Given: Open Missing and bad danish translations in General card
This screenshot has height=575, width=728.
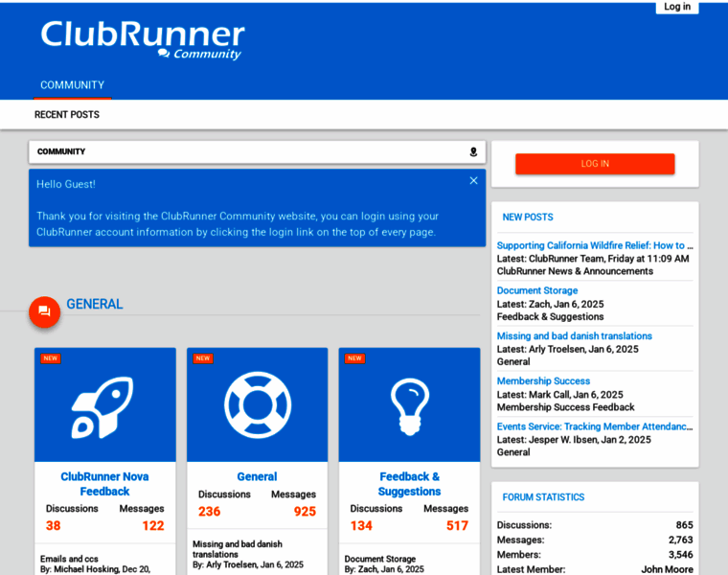Looking at the screenshot, I should [x=238, y=549].
